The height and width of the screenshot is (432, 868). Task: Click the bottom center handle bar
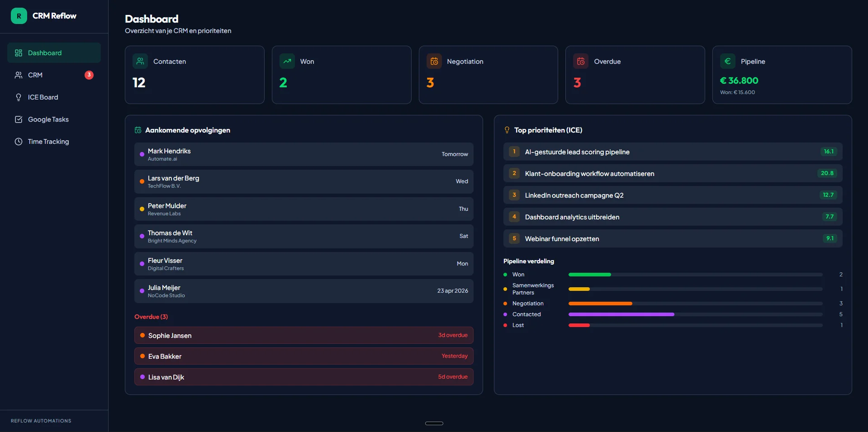pos(434,423)
